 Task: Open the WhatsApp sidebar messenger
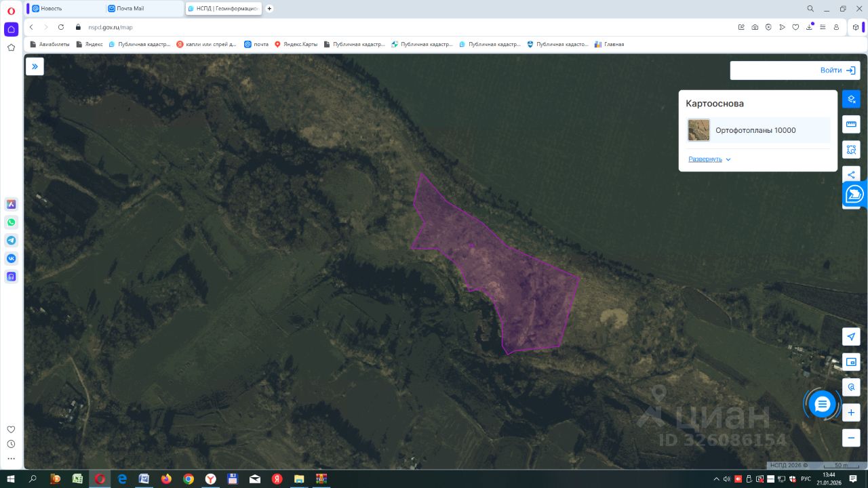coord(11,222)
